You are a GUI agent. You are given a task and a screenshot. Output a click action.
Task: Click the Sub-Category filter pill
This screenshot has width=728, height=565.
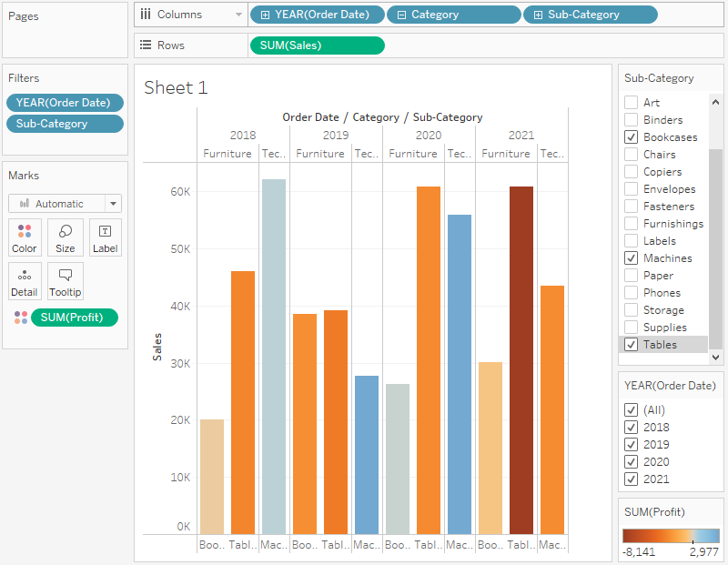(65, 124)
